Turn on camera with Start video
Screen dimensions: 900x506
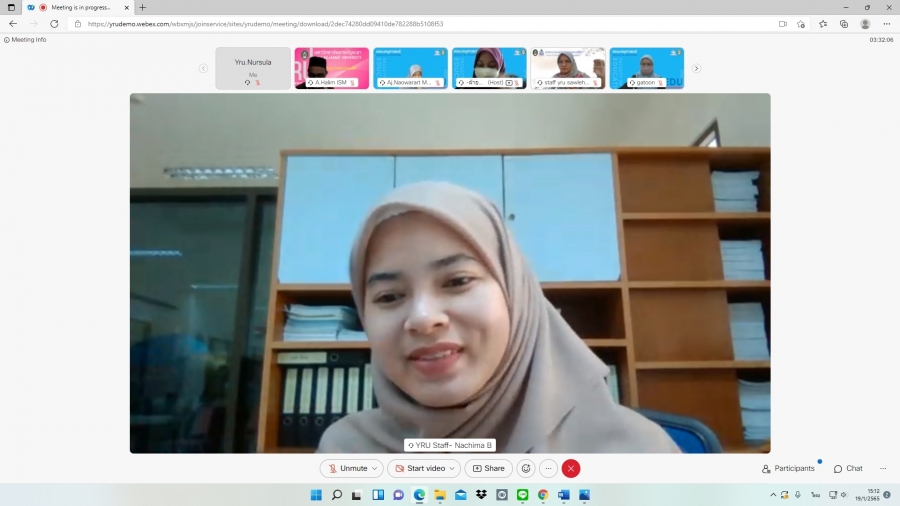(x=419, y=468)
